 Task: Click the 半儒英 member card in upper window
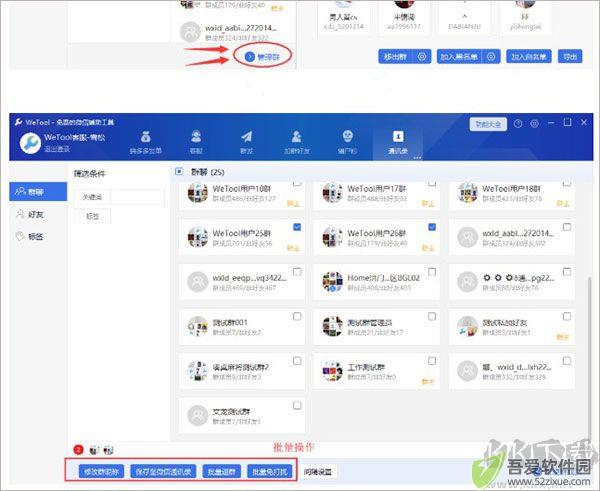click(404, 19)
